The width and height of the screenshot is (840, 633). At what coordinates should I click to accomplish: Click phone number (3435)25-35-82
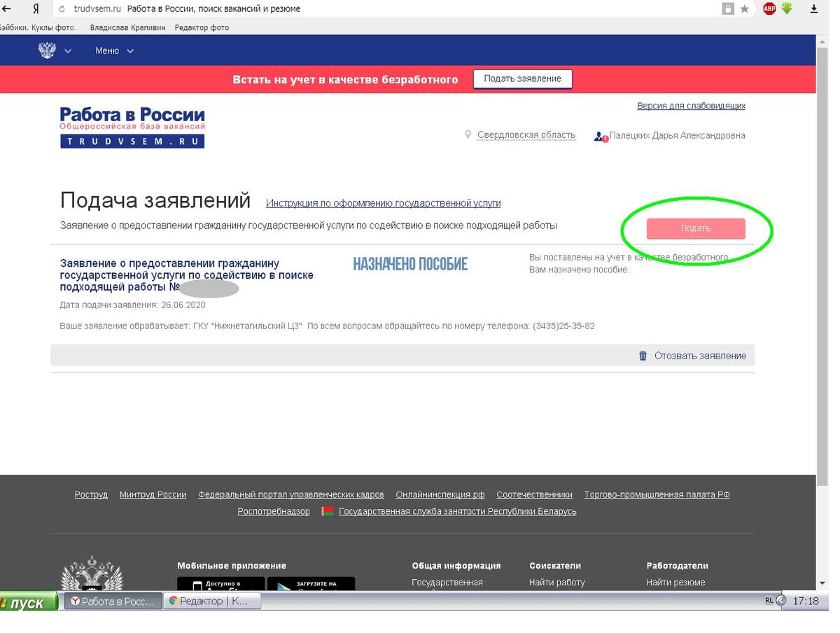click(x=563, y=326)
